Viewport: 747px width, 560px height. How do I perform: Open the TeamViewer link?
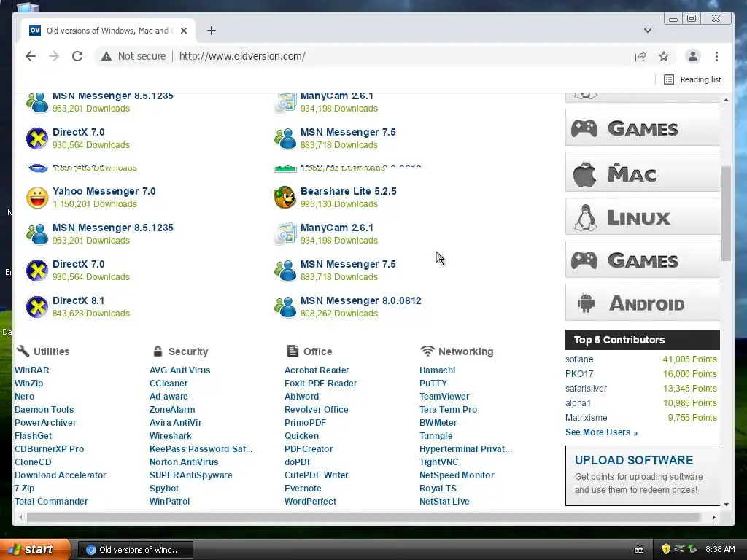[x=444, y=396]
